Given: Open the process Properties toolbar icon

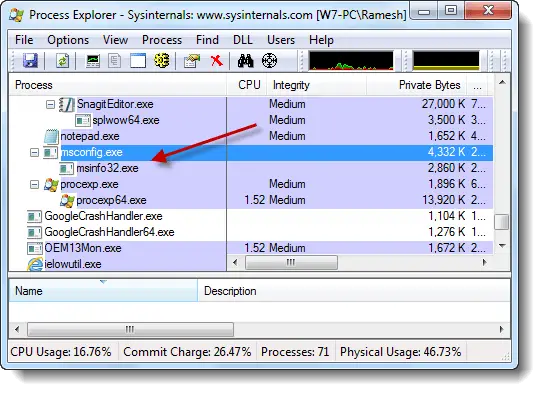Looking at the screenshot, I should point(192,61).
